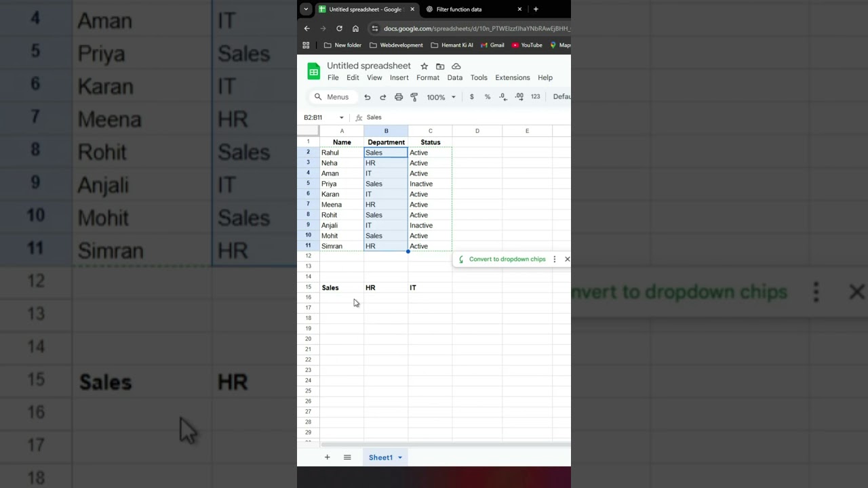The width and height of the screenshot is (868, 488).
Task: Open the Default font dropdown
Action: click(x=561, y=97)
